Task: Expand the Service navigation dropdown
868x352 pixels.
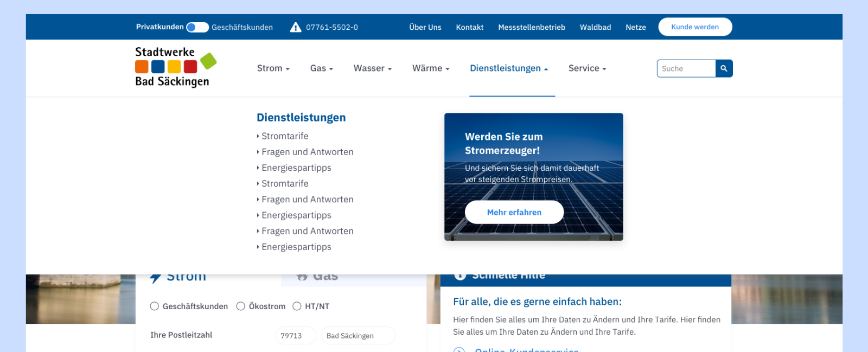Action: [x=587, y=68]
